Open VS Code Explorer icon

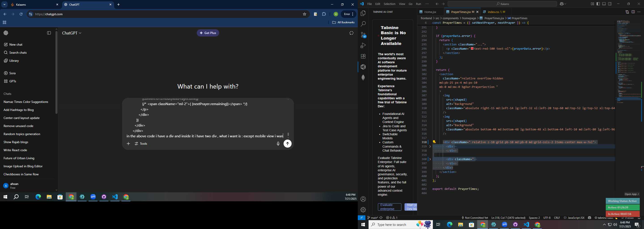click(363, 13)
